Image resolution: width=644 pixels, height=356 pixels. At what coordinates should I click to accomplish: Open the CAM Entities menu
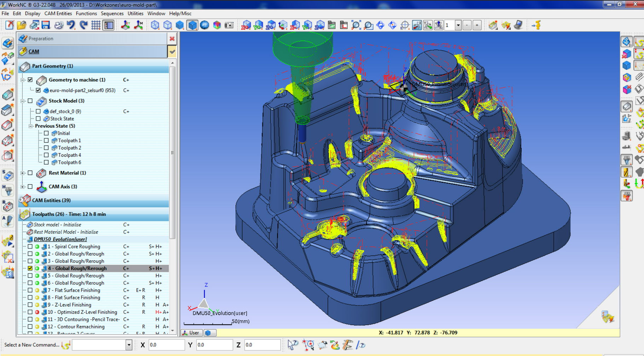tap(58, 13)
